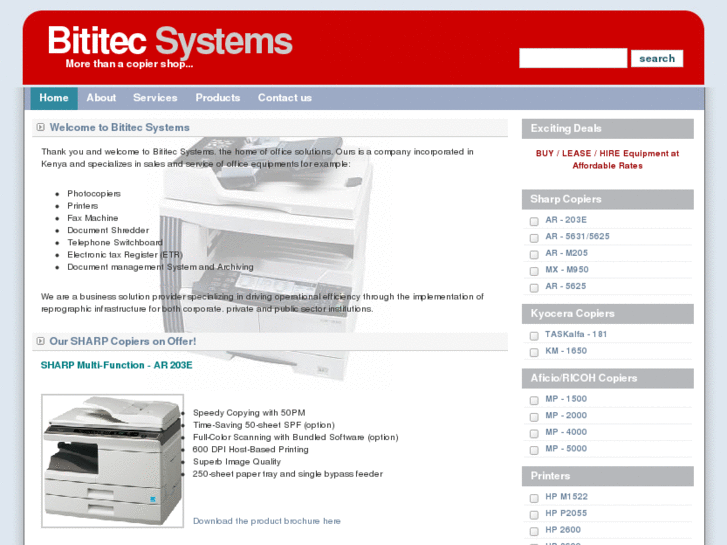The width and height of the screenshot is (727, 545).
Task: Click the SHARP Multi-Function - AR 203E heading
Action: (x=116, y=365)
